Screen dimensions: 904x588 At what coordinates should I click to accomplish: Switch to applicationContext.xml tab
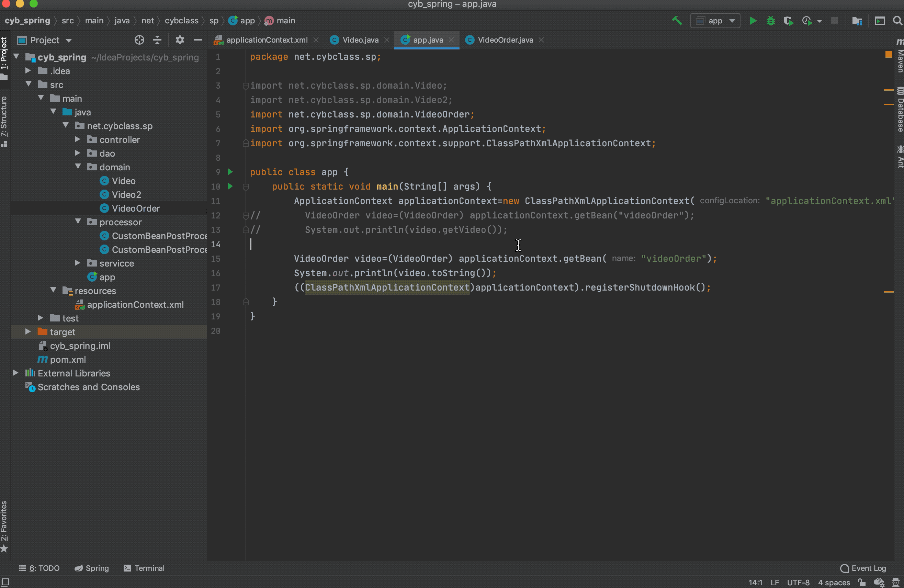coord(266,40)
